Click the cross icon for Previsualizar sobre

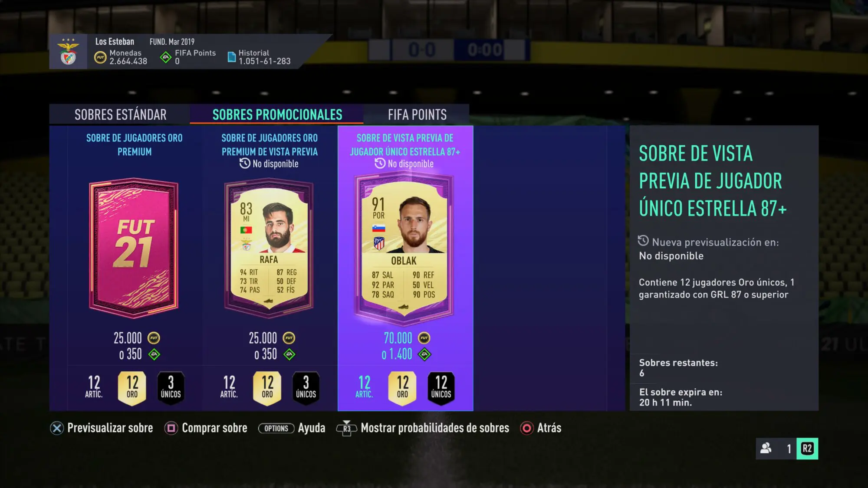pyautogui.click(x=57, y=428)
